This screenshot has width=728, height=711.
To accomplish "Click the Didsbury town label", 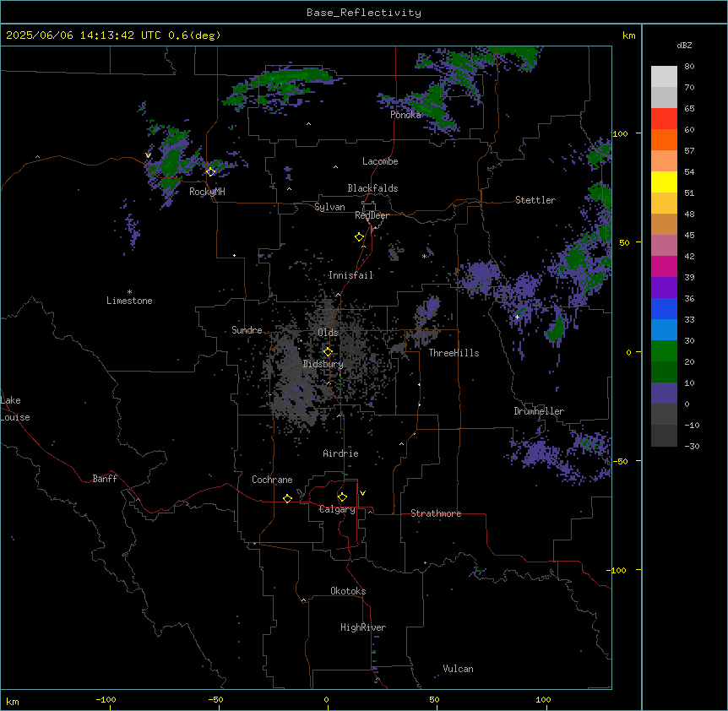I will 323,364.
